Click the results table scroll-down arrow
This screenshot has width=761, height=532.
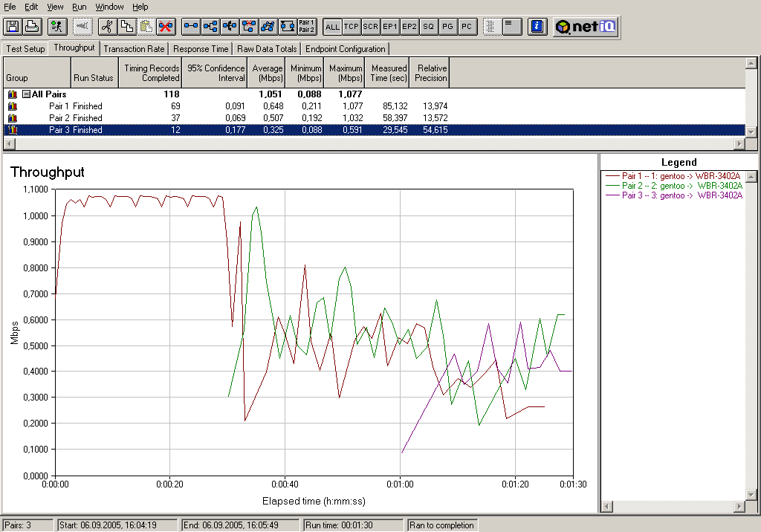751,132
